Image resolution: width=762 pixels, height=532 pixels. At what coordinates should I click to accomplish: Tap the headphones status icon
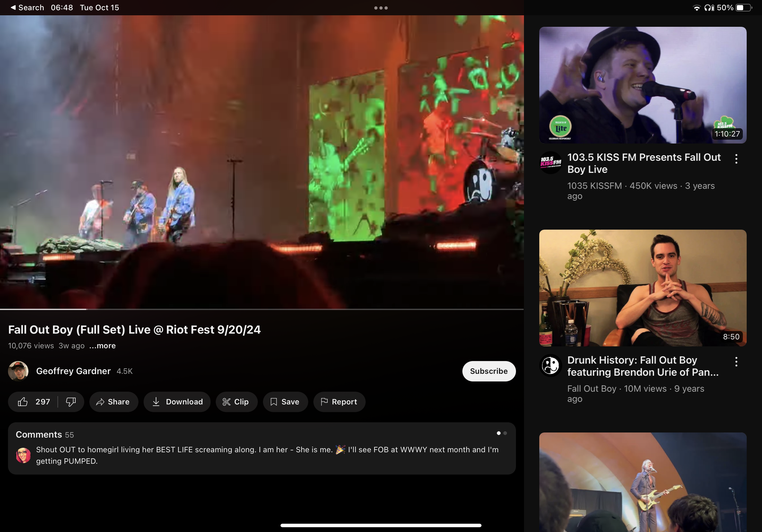pos(709,8)
